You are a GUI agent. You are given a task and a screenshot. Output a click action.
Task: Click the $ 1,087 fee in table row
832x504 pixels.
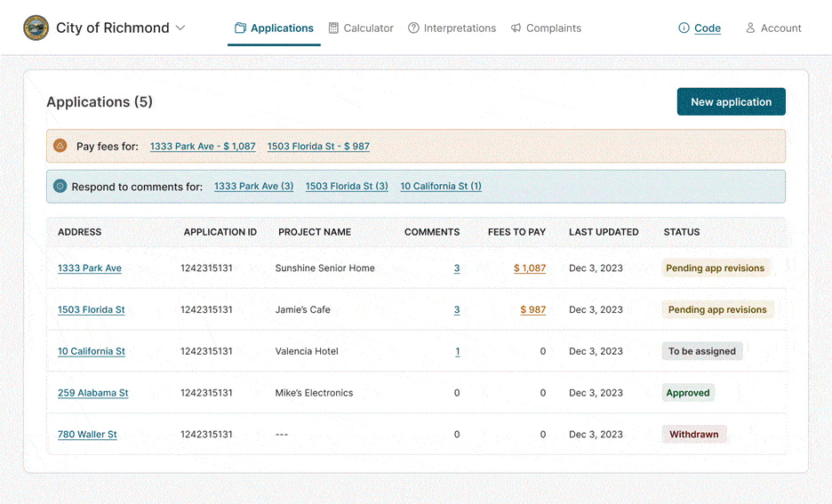[x=530, y=268]
